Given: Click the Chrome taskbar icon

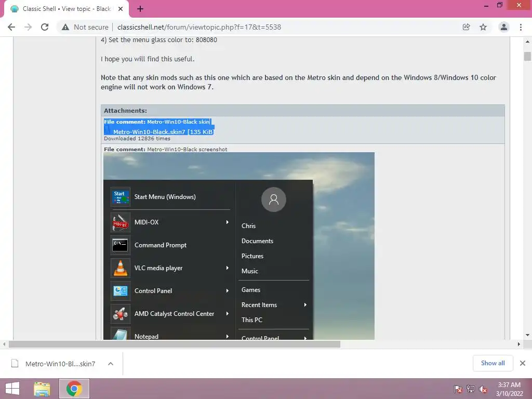Looking at the screenshot, I should pyautogui.click(x=74, y=389).
